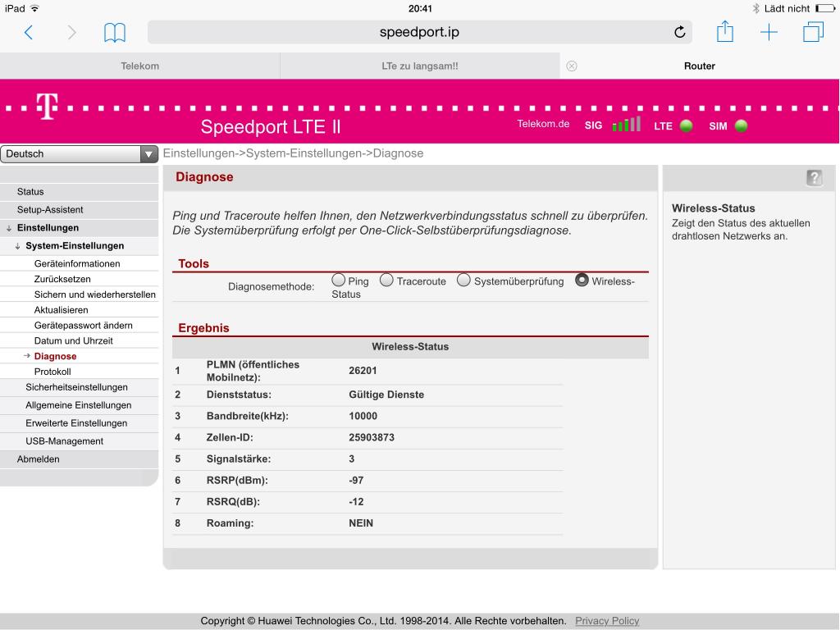Click the Bluetooth icon in status bar
Viewport: 840px width, 630px height.
pyautogui.click(x=756, y=8)
